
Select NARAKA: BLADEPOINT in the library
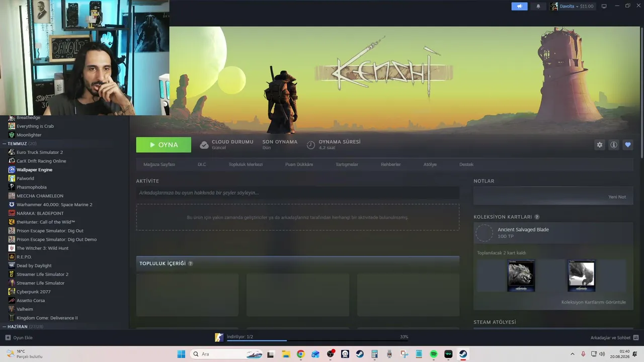[x=40, y=213]
